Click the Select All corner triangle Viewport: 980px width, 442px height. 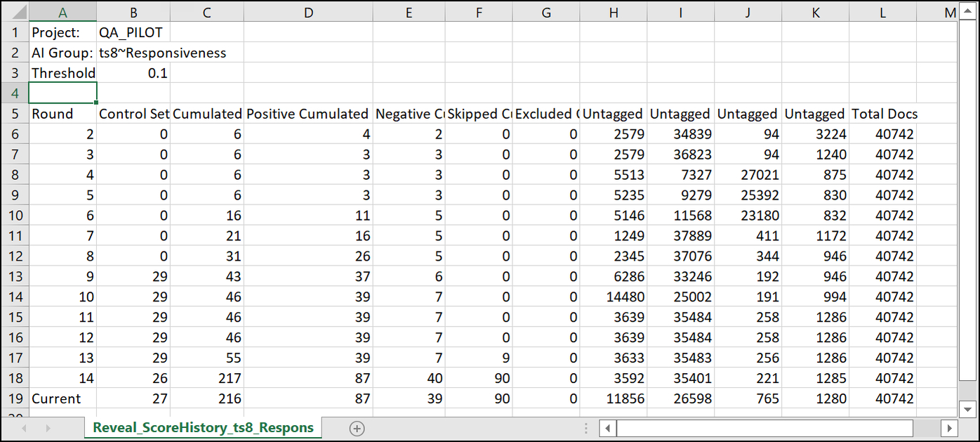(14, 13)
